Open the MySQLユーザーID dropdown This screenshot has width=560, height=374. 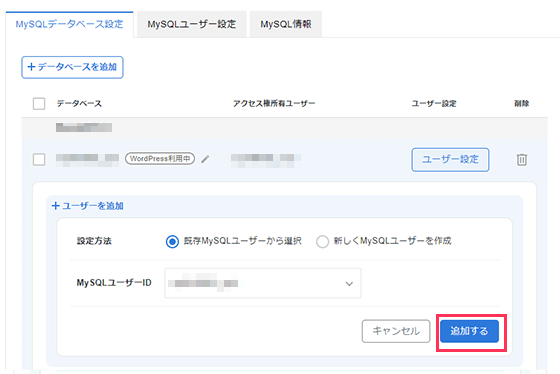[x=262, y=283]
